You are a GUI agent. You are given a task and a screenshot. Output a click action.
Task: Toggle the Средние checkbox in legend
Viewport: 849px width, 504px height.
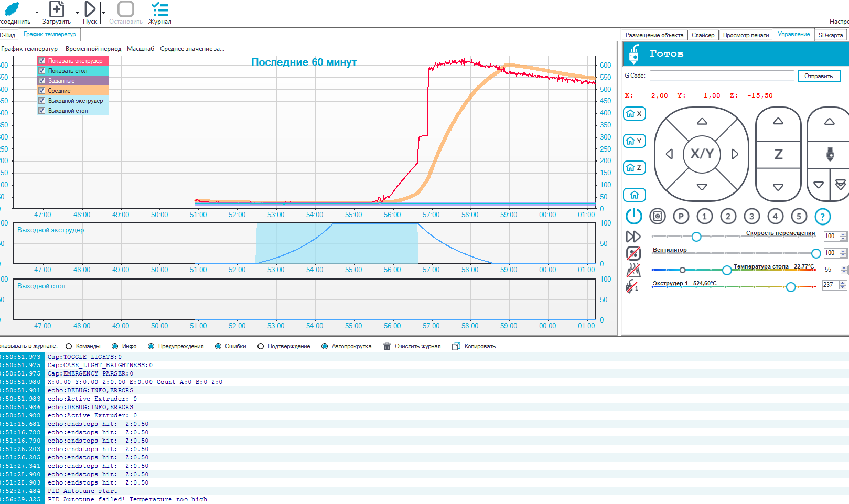(42, 91)
